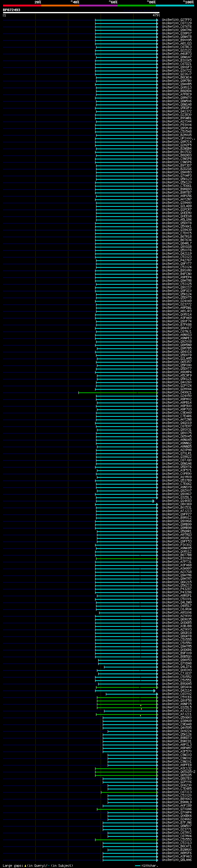This screenshot has width=197, height=868.
Task: Select the UniRef100_Q8GTE0 label
Action: coord(176,779)
